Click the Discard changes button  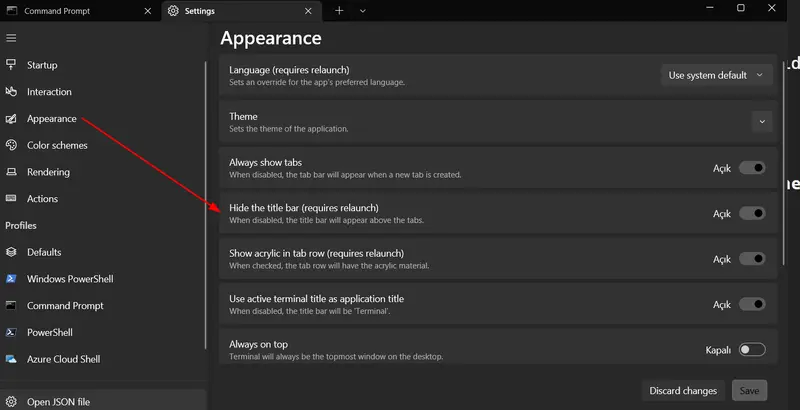683,391
